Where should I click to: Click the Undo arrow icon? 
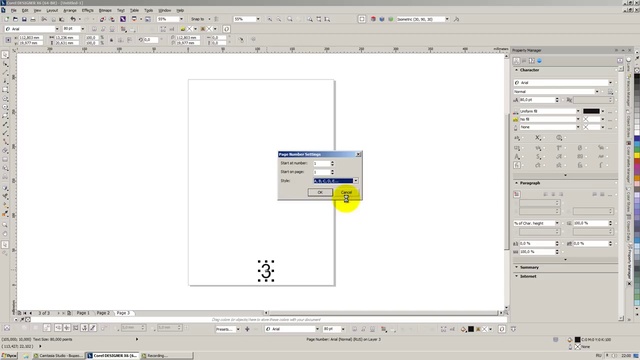coord(73,19)
